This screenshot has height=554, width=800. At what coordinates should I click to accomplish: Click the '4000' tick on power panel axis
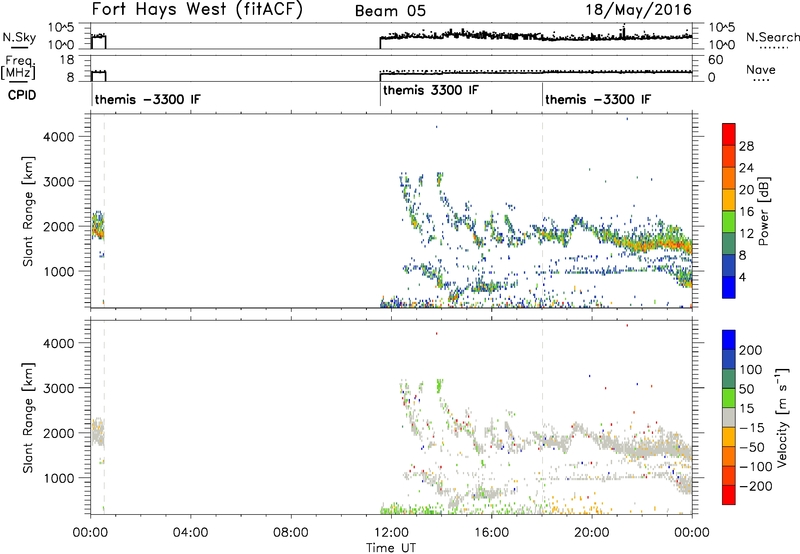pyautogui.click(x=59, y=137)
